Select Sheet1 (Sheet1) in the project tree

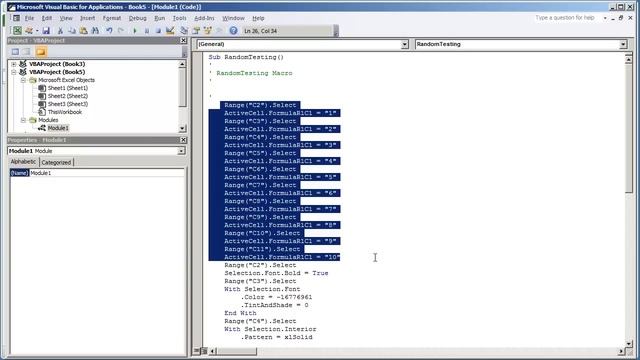pyautogui.click(x=68, y=88)
